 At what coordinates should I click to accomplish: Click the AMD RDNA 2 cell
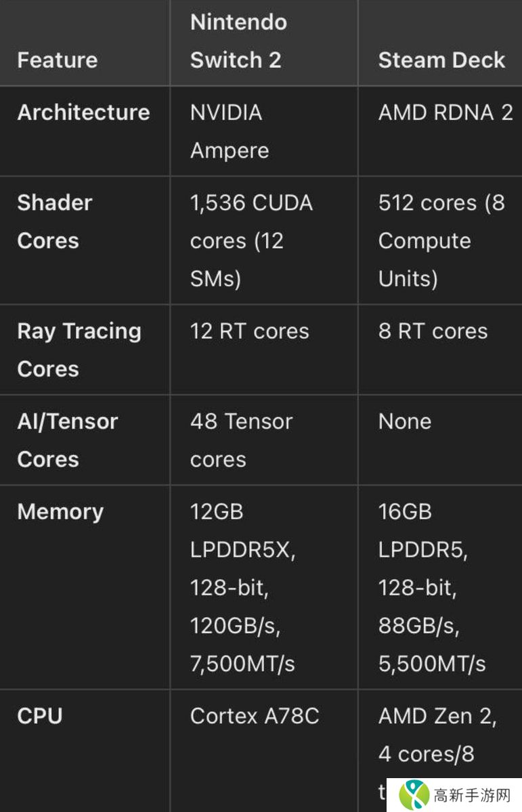tap(445, 112)
